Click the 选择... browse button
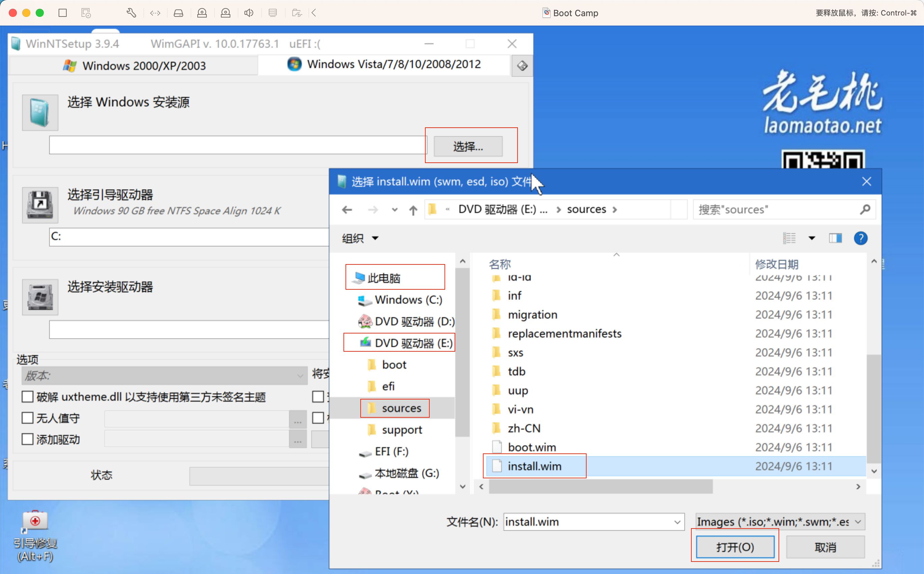Viewport: 924px width, 574px height. click(468, 146)
